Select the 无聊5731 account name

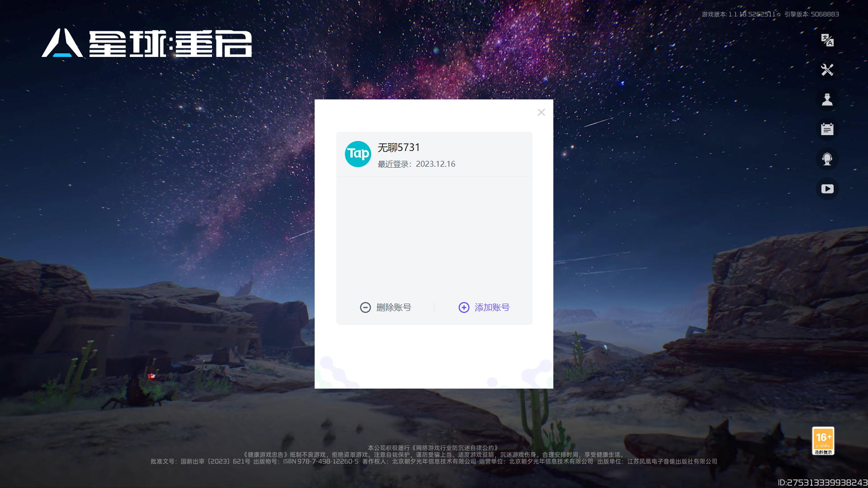pos(399,147)
